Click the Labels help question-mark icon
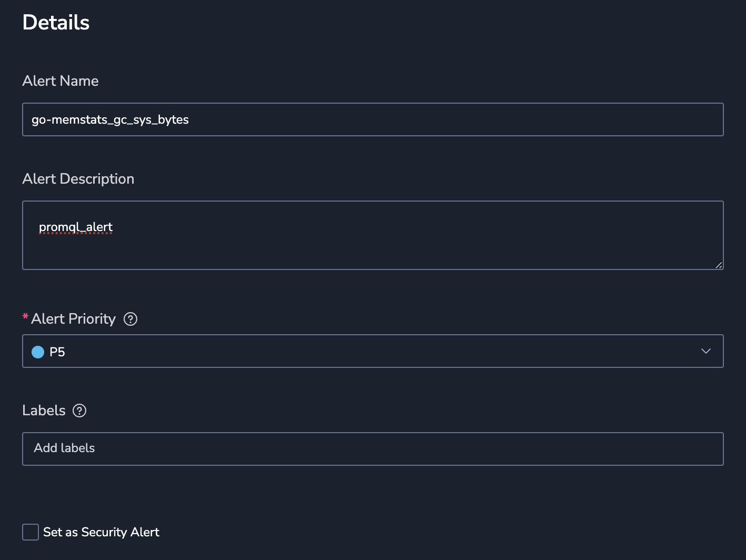The width and height of the screenshot is (746, 560). coord(79,411)
